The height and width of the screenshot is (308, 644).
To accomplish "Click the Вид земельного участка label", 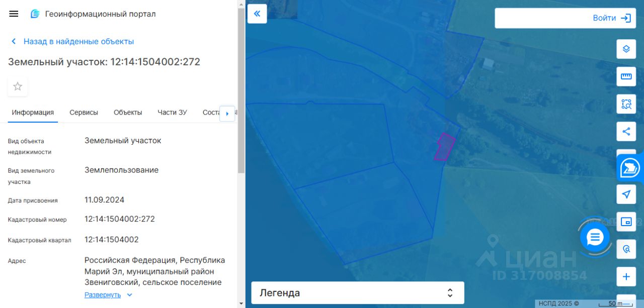I will (31, 176).
